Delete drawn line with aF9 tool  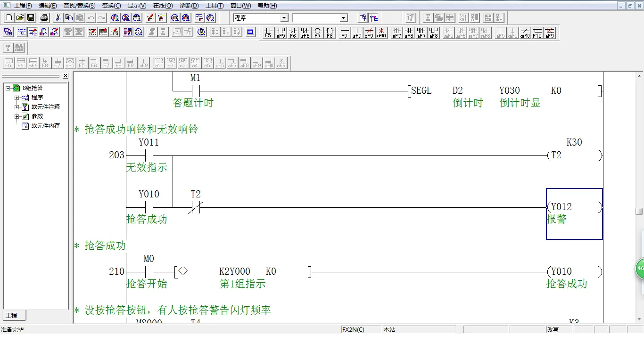[549, 33]
